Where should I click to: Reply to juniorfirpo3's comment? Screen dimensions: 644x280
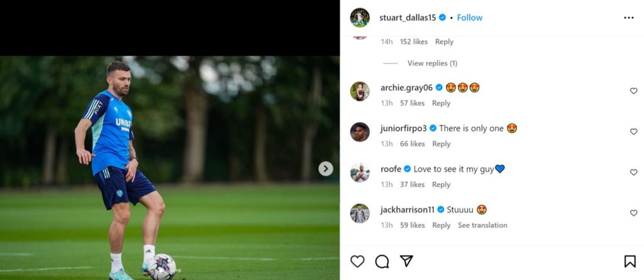pos(441,144)
